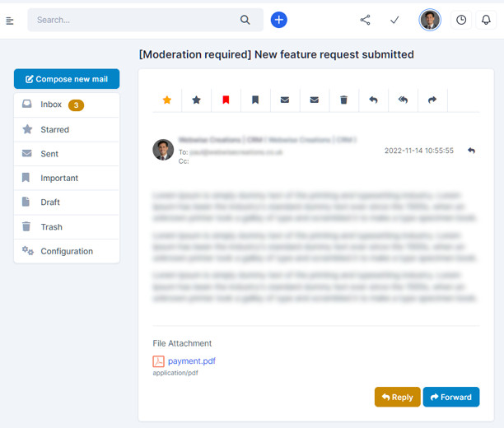The image size is (504, 428).
Task: Click Compose new mail button
Action: [x=67, y=79]
